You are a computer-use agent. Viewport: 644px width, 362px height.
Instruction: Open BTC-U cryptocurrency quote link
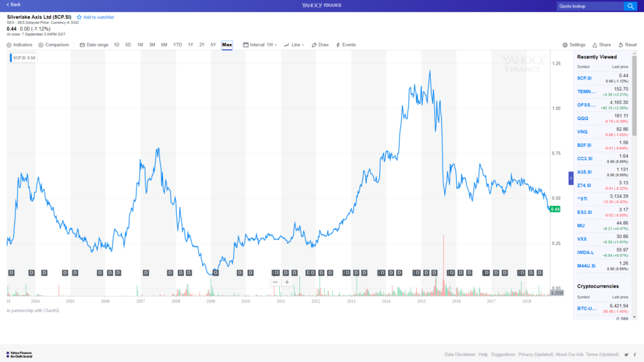[587, 308]
